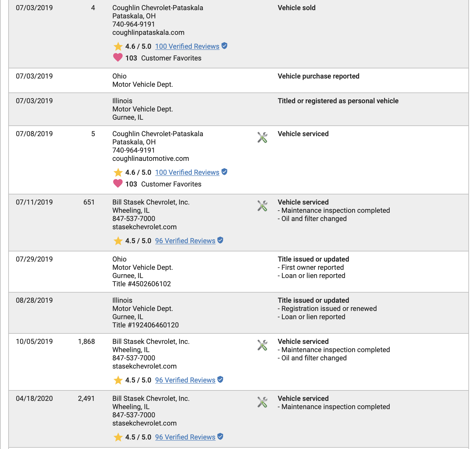Click heart favorites icon in 07/08/2019 row
The image size is (476, 449).
[x=118, y=183]
